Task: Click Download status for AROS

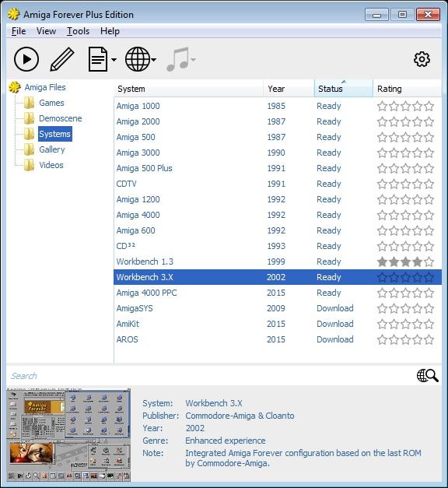Action: 335,339
